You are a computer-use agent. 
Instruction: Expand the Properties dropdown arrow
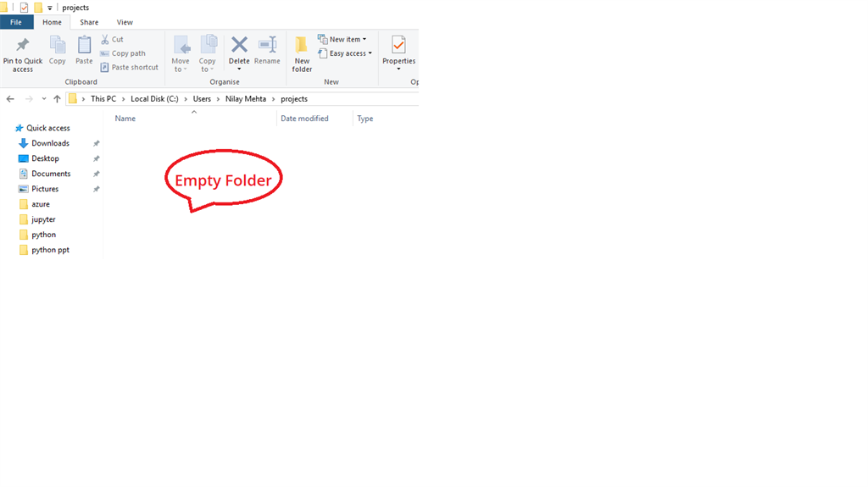point(398,69)
